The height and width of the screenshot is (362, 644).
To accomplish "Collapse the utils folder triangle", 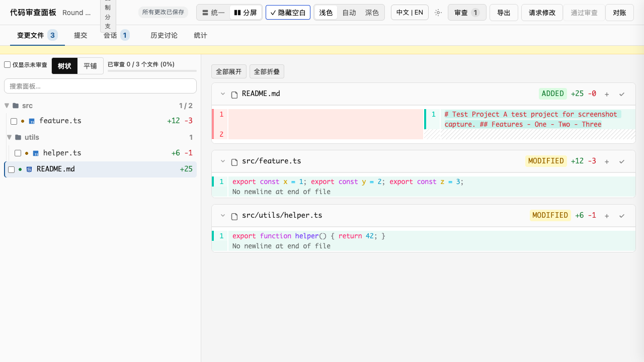I will (10, 137).
